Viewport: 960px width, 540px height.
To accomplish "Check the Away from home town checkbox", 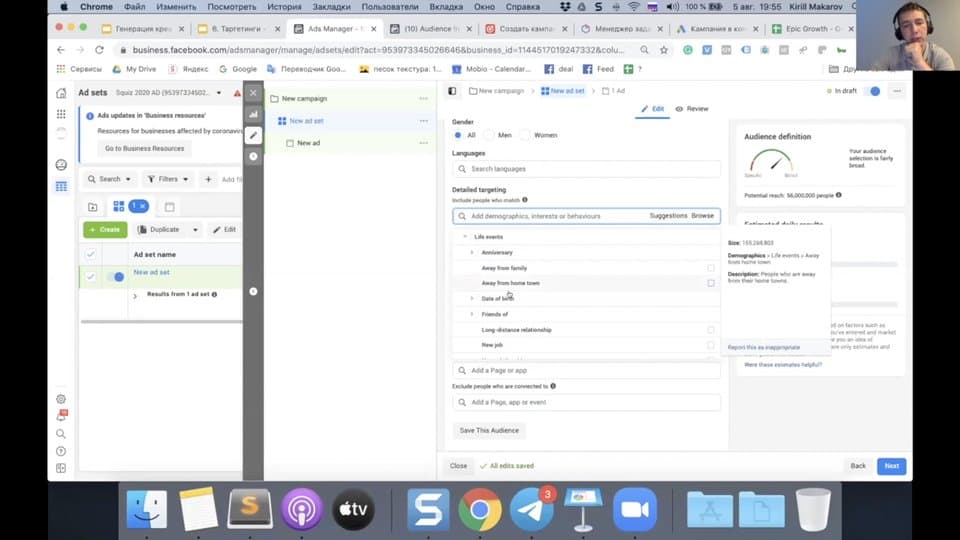I will [711, 283].
